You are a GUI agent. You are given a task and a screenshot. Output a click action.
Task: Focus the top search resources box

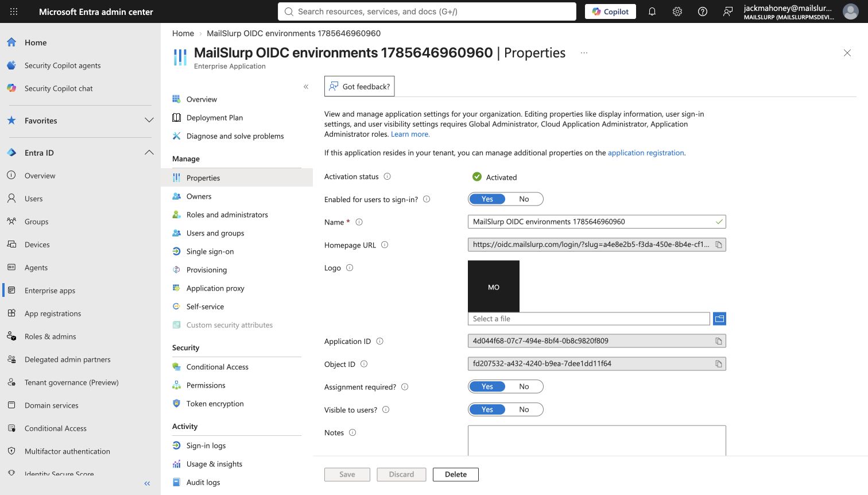click(x=427, y=11)
